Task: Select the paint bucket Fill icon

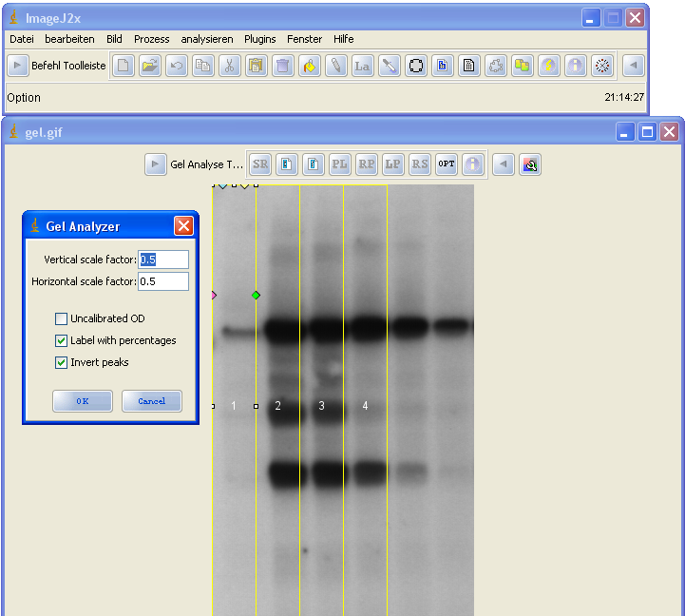Action: coord(310,66)
